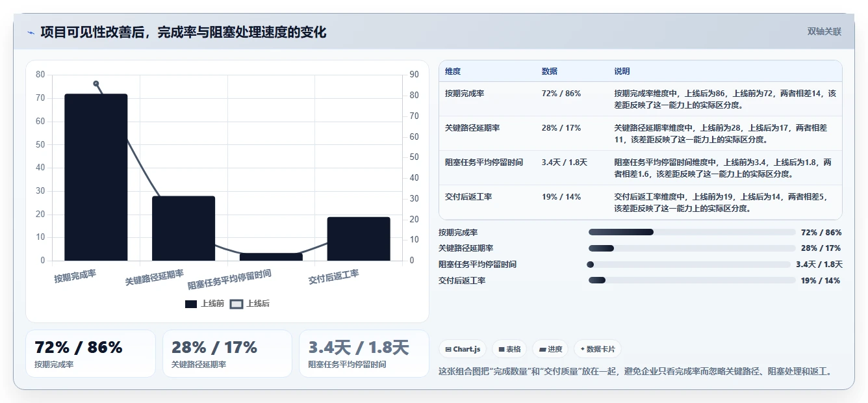The image size is (868, 403).
Task: Select the 交付后返工率 bar in the chart
Action: tap(359, 239)
